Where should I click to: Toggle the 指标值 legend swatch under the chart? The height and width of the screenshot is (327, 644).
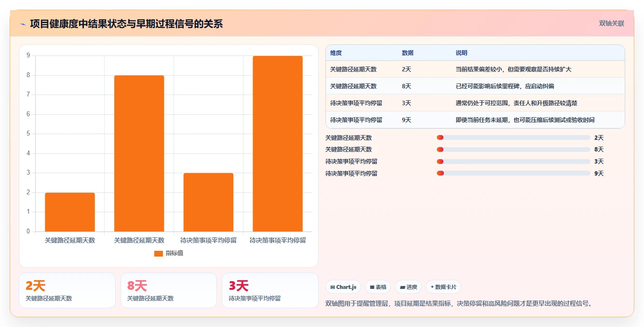tap(159, 254)
